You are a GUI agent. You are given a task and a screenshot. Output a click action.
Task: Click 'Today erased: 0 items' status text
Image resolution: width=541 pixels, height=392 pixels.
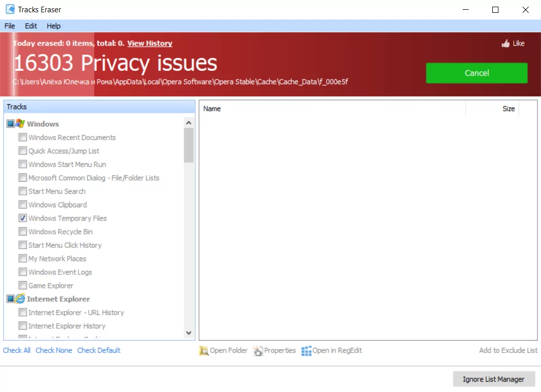[53, 43]
